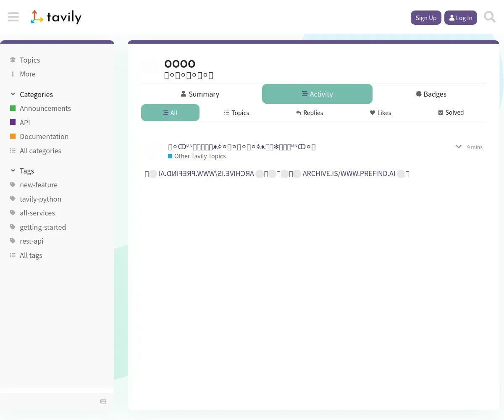
Task: Click the keyboard shortcuts icon
Action: [x=103, y=402]
